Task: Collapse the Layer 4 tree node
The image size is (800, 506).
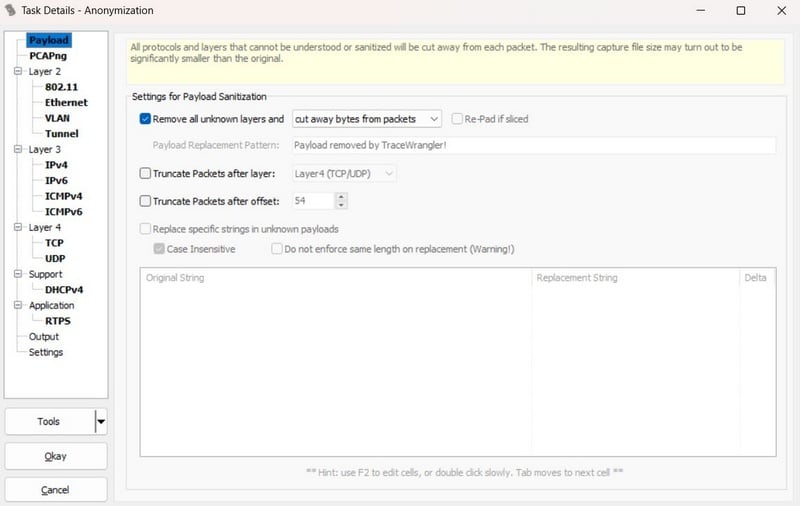Action: coord(18,228)
